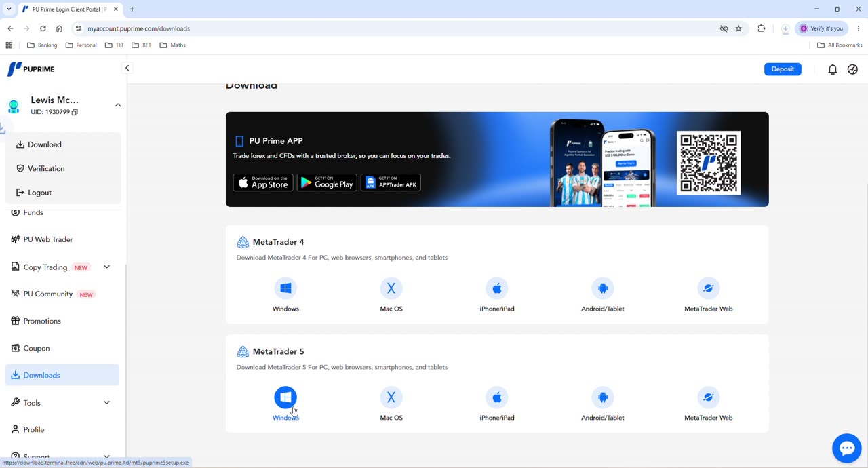Open the TIB bookmarks folder
This screenshot has width=868, height=468.
[x=115, y=45]
